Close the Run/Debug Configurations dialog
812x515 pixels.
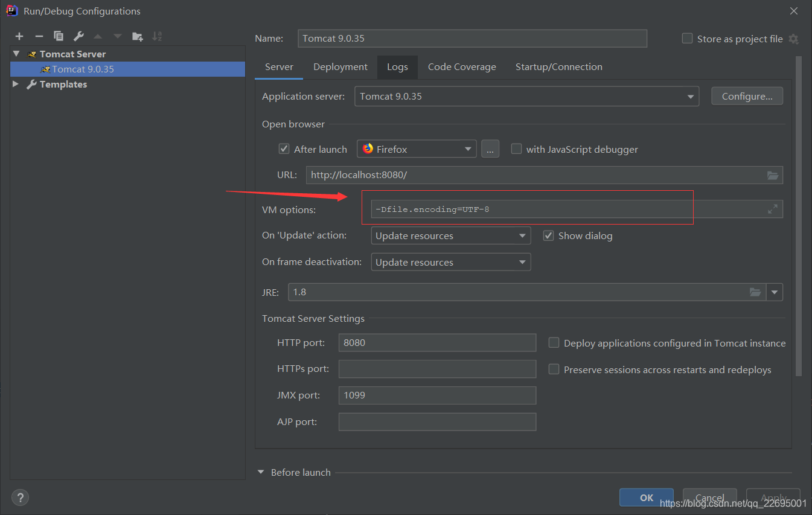pos(793,10)
